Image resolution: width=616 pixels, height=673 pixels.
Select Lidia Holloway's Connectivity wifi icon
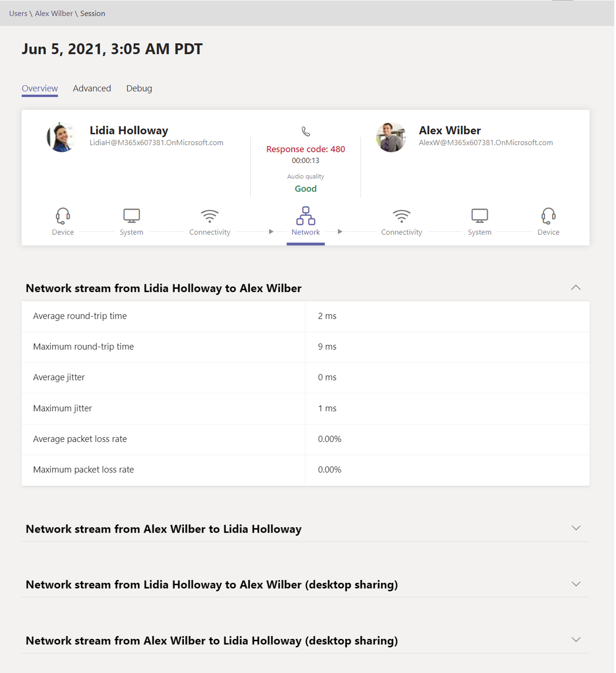[x=209, y=217]
